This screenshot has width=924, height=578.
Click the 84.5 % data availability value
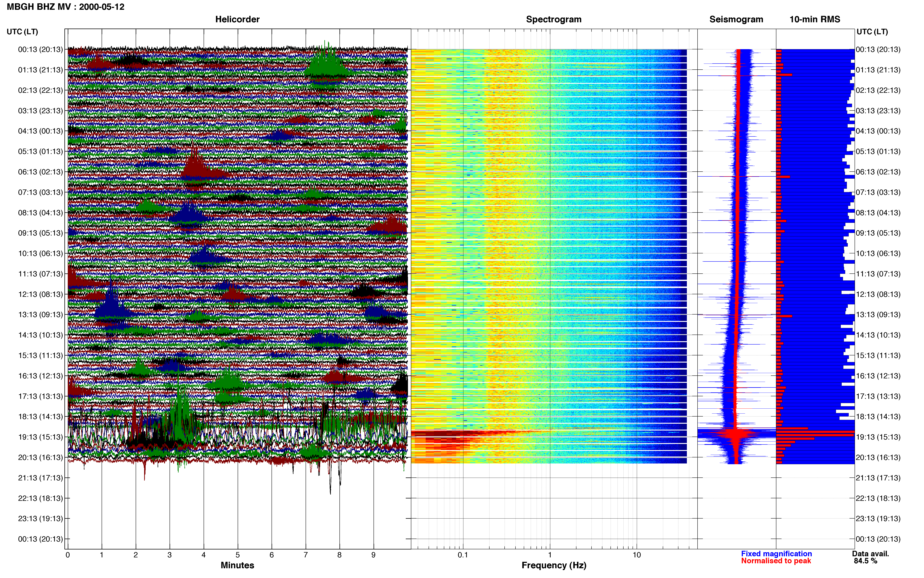[x=865, y=561]
